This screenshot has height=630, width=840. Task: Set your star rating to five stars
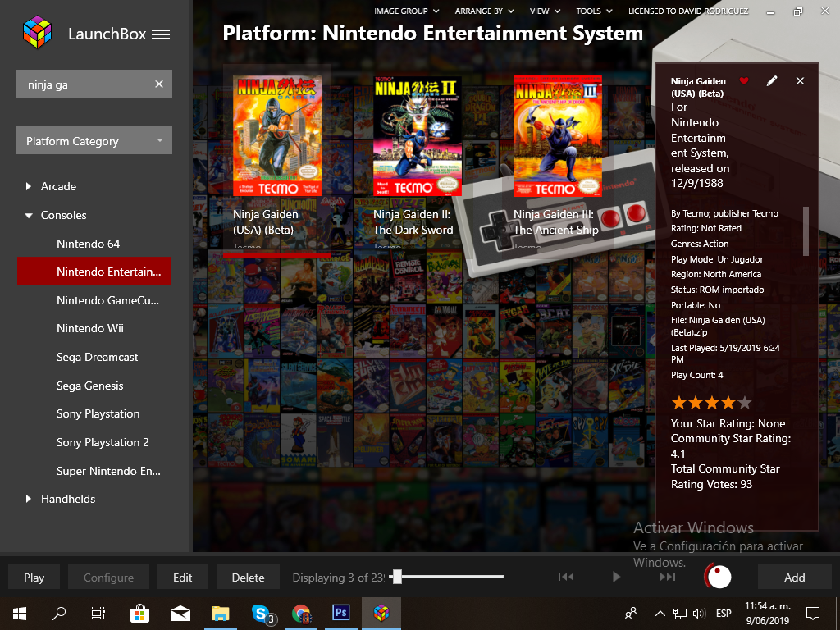coord(745,402)
